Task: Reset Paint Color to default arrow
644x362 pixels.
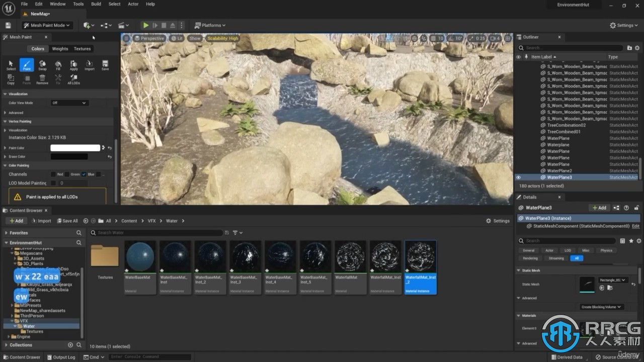Action: 110,148
